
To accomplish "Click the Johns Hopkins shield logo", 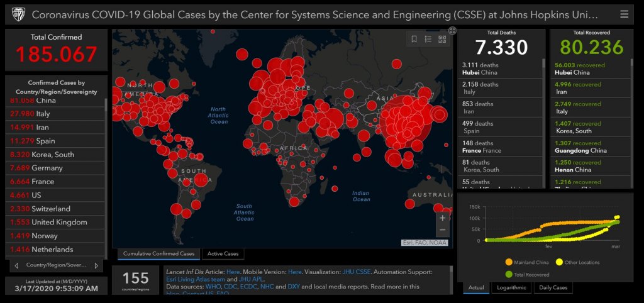I will point(18,15).
